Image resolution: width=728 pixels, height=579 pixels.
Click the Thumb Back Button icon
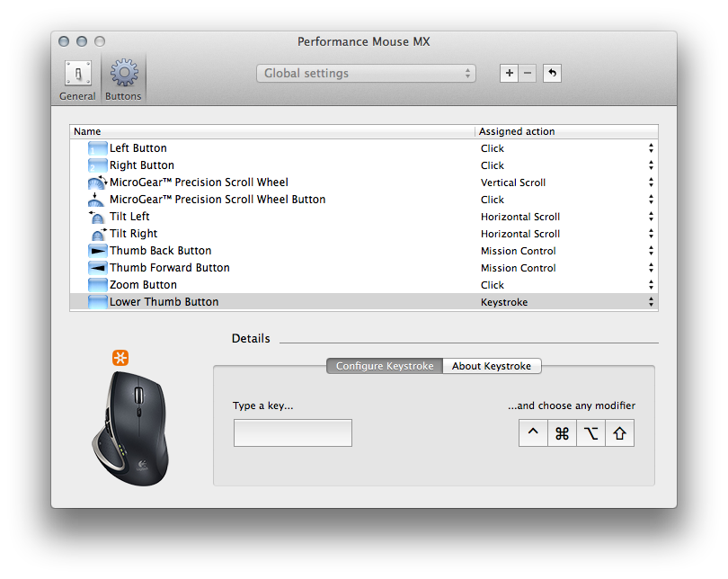coord(97,251)
